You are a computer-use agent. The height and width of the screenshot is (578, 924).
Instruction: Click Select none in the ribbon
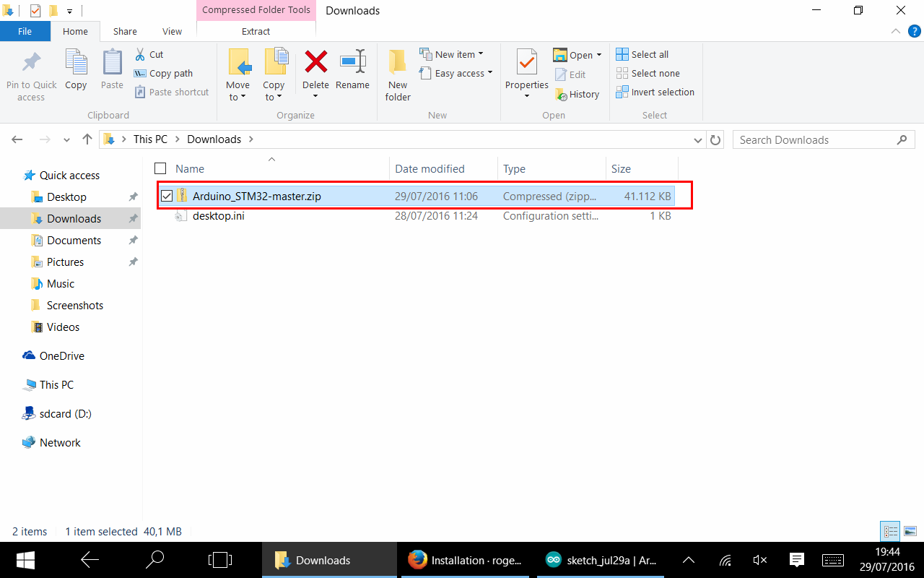click(648, 73)
